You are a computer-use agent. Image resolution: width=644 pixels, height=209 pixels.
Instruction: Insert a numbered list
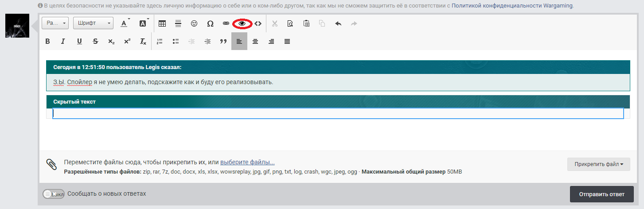coord(160,41)
